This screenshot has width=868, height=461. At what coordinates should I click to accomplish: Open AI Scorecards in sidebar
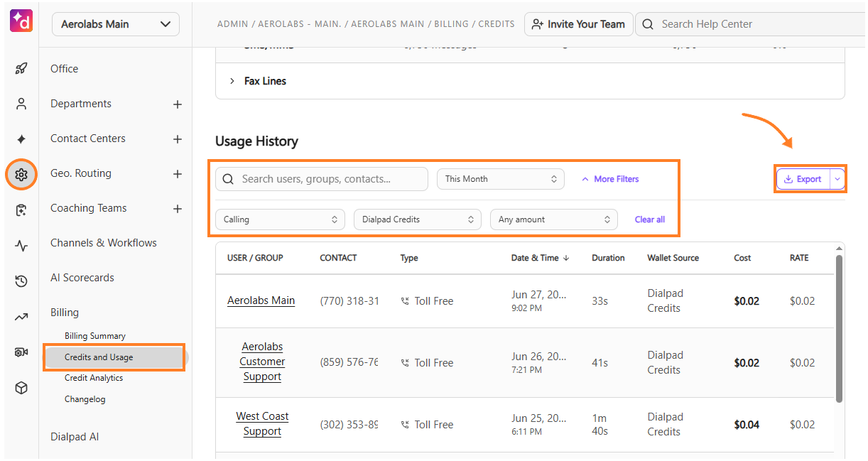pos(82,278)
